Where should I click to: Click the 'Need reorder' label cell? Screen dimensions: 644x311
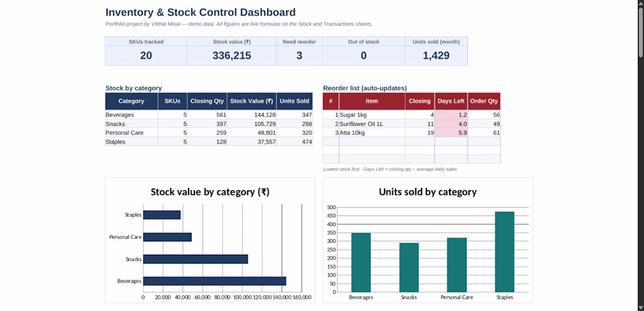(299, 42)
